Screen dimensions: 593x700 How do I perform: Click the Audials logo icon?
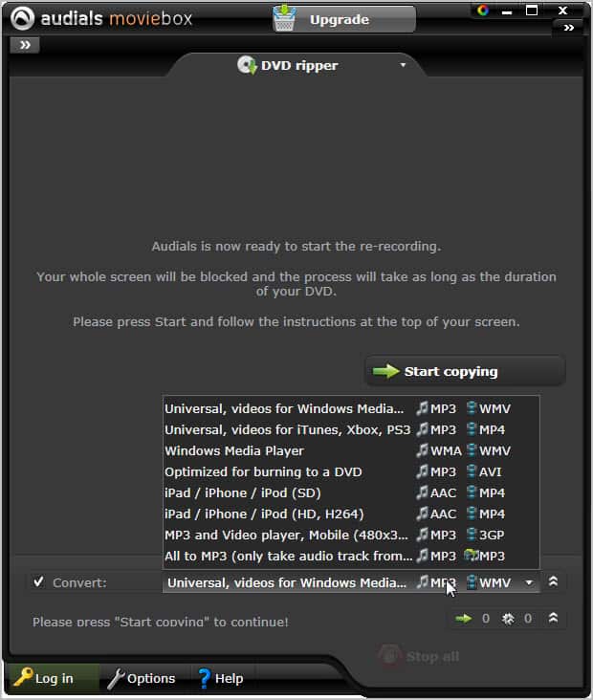click(22, 19)
